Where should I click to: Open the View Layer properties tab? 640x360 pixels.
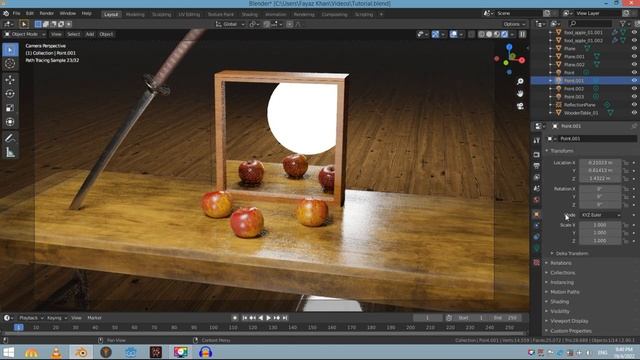pyautogui.click(x=537, y=177)
